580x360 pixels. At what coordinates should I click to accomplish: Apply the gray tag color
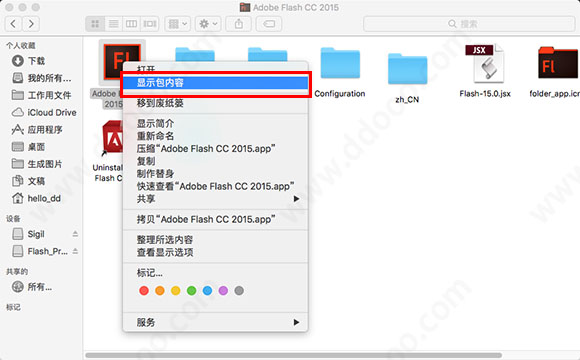coord(239,291)
